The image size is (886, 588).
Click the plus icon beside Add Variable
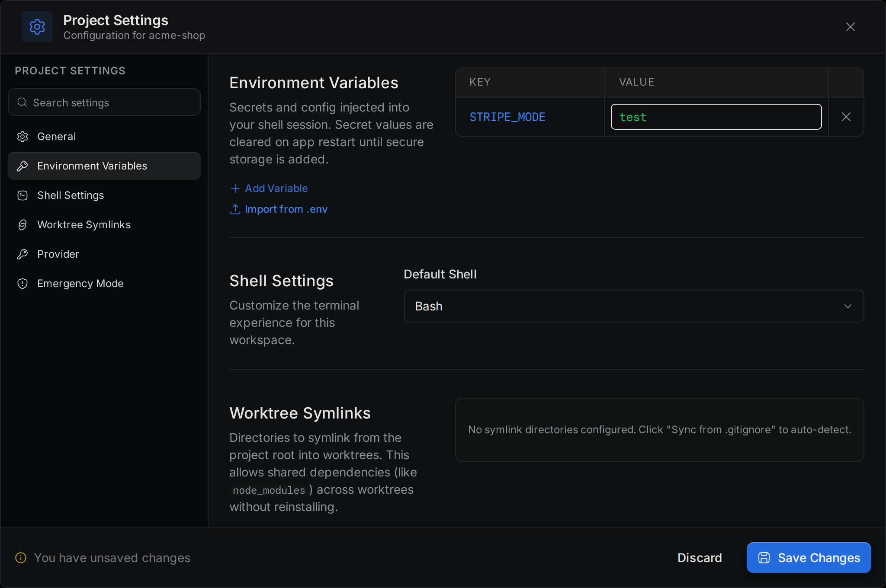click(x=235, y=189)
